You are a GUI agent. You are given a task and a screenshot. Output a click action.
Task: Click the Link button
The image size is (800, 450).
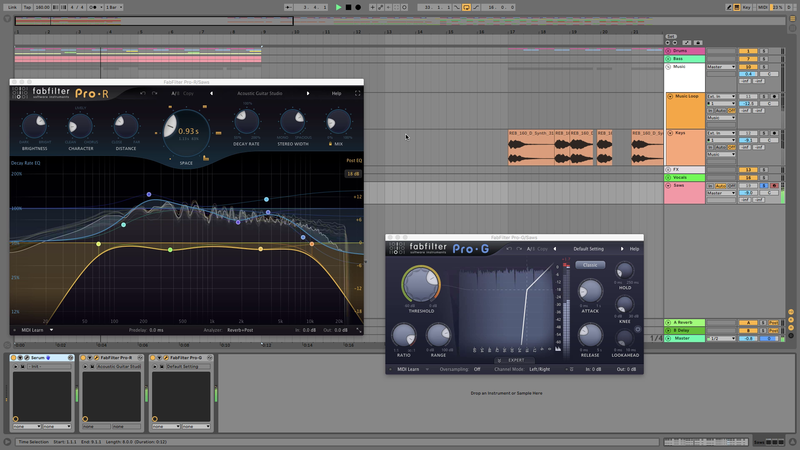pyautogui.click(x=12, y=7)
